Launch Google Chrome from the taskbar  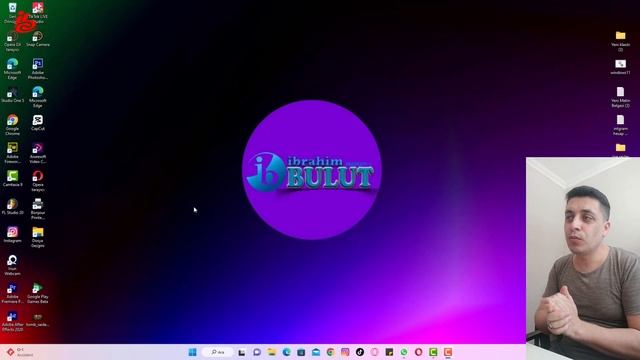[x=331, y=352]
